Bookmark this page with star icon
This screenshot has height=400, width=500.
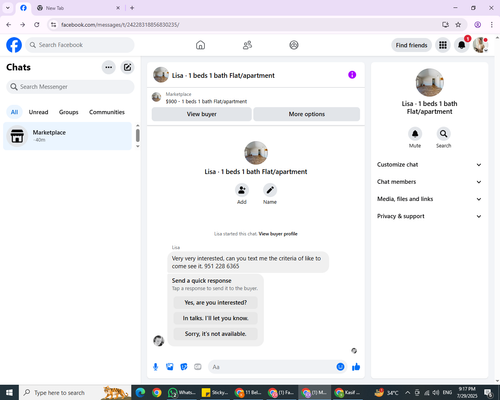(458, 25)
